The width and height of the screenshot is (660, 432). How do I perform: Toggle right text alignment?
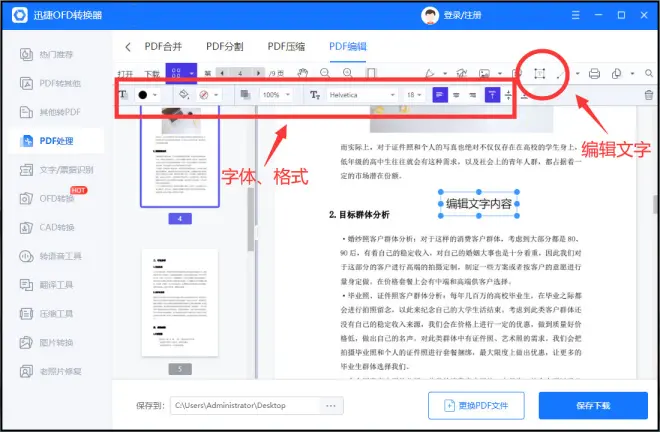473,95
